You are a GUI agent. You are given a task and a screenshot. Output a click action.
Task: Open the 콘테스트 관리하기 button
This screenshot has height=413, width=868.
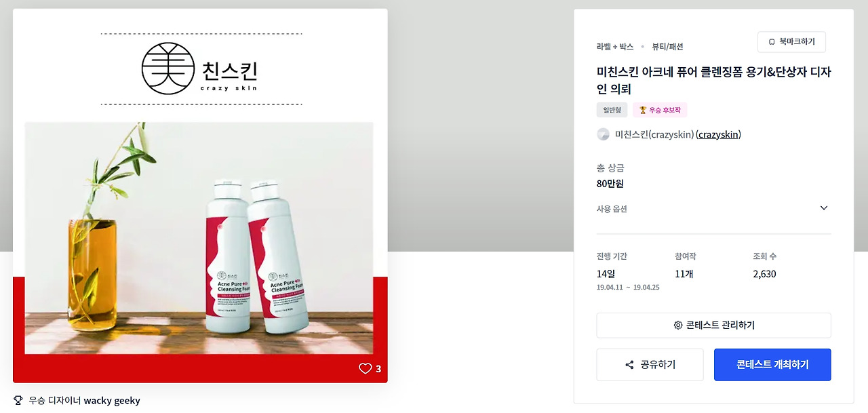(714, 326)
